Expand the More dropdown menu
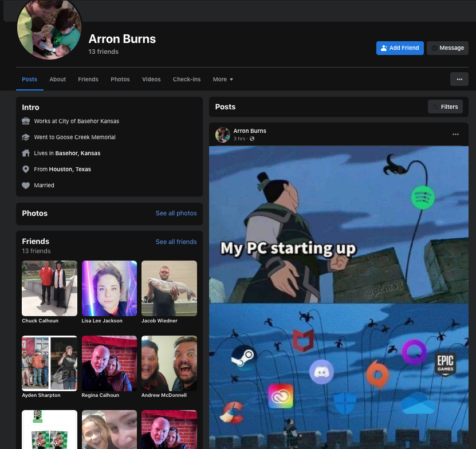This screenshot has width=476, height=449. (x=223, y=80)
